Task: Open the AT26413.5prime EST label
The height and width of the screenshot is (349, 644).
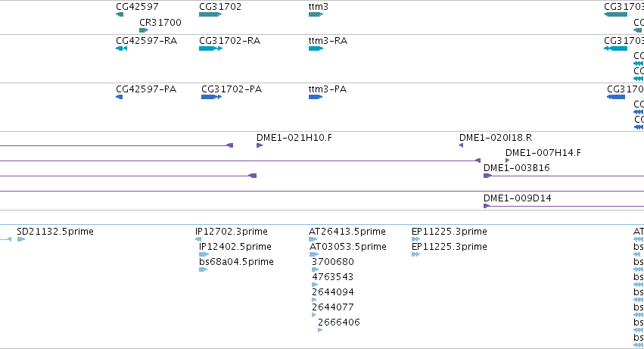Action: click(x=347, y=232)
